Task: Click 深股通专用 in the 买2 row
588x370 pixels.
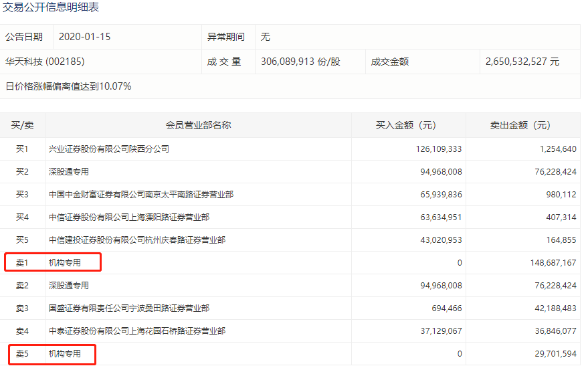Action: 69,172
